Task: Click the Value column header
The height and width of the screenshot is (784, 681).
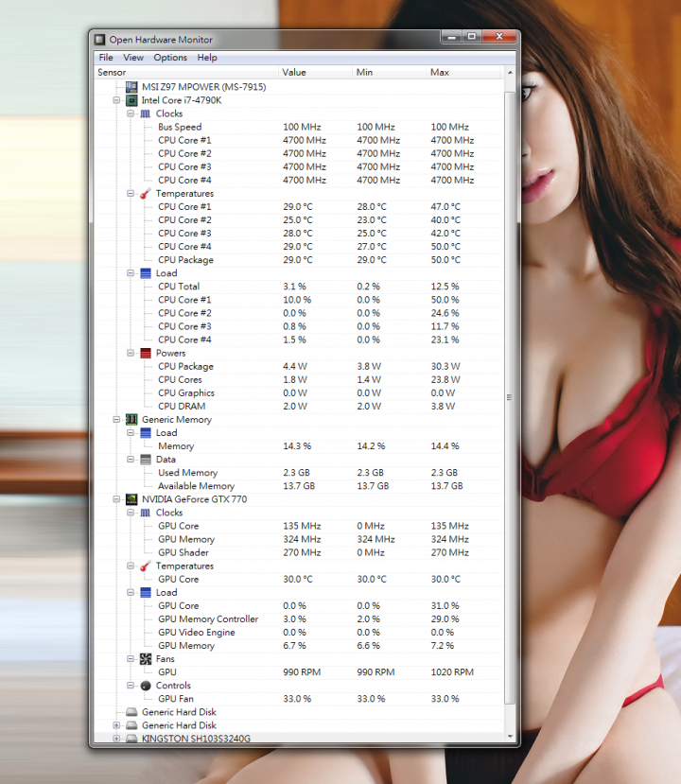Action: 315,73
